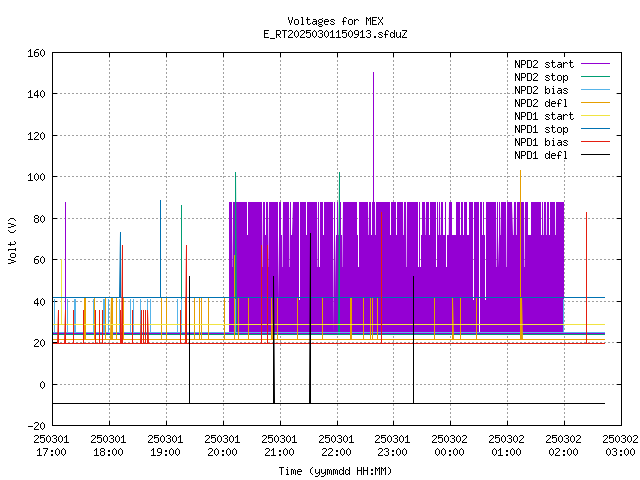Click the red NPD1 bias legend line sample
Screen dimensions: 640x480
pyautogui.click(x=596, y=142)
